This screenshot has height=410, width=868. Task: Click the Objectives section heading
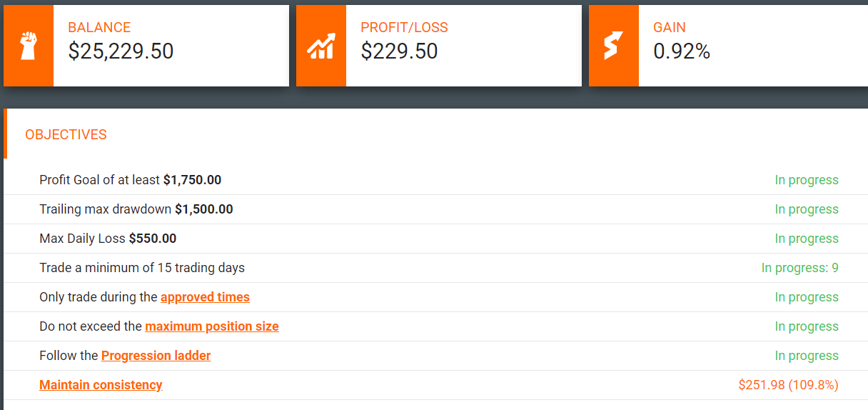click(x=66, y=135)
